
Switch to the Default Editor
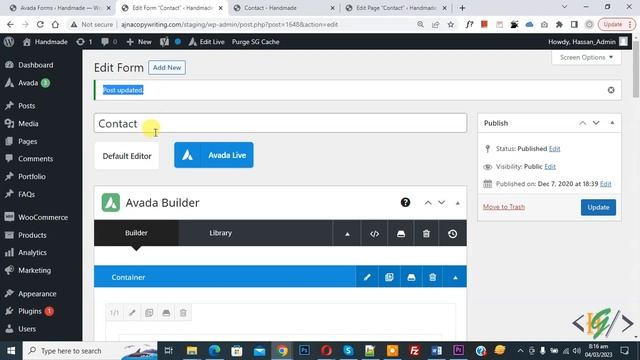(127, 156)
